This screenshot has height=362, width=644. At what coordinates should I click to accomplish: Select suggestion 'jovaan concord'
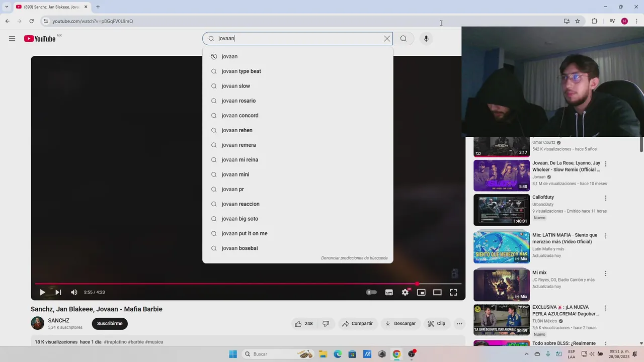pyautogui.click(x=298, y=116)
